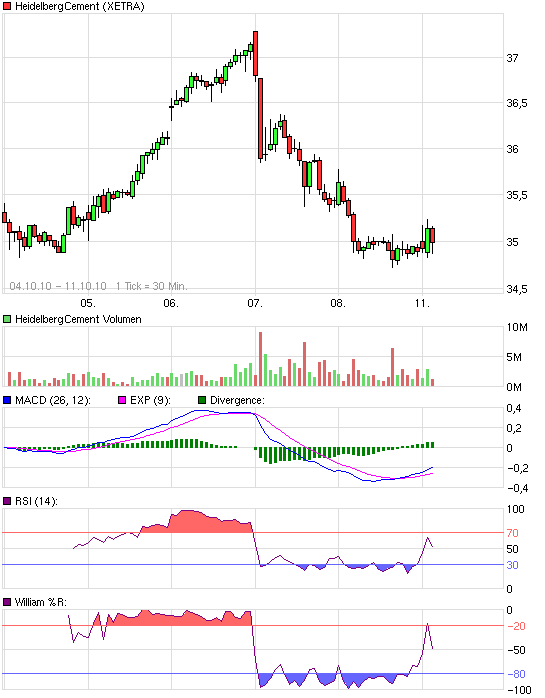The width and height of the screenshot is (545, 698).
Task: Click the 35,5 price axis label
Action: (517, 195)
